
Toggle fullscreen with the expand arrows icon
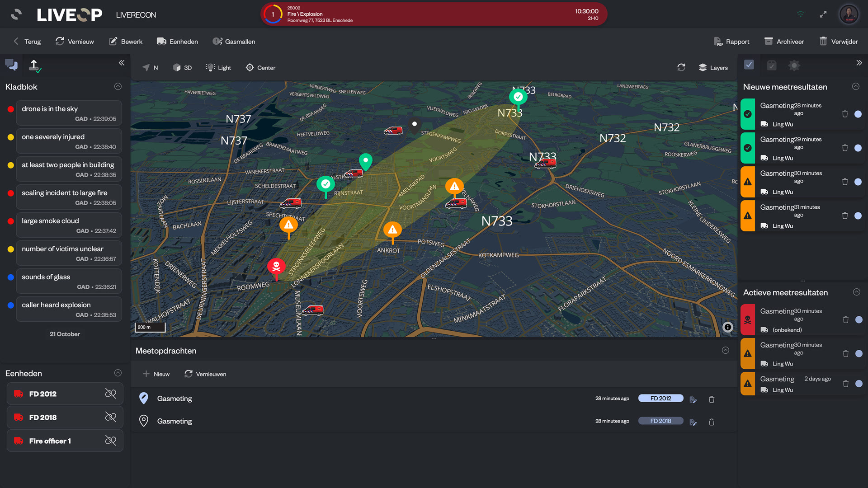pyautogui.click(x=823, y=14)
